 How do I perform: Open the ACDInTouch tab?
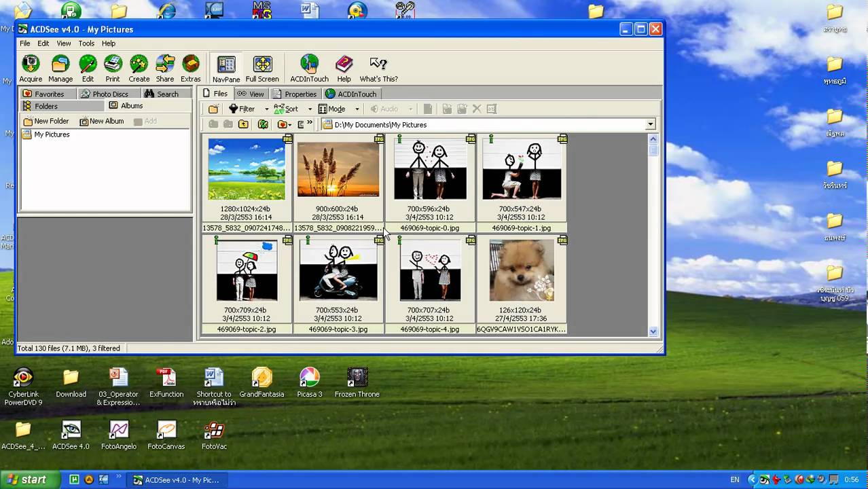(x=350, y=94)
